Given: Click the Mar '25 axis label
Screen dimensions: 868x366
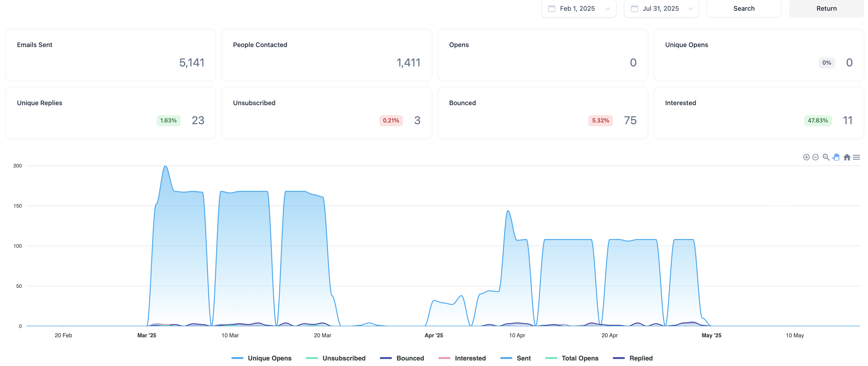Looking at the screenshot, I should (147, 336).
